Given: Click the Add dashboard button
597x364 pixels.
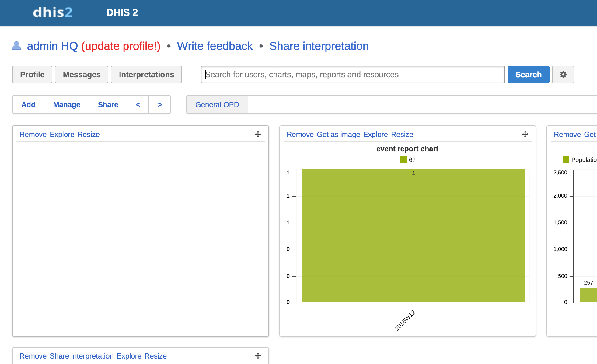Looking at the screenshot, I should [x=28, y=104].
